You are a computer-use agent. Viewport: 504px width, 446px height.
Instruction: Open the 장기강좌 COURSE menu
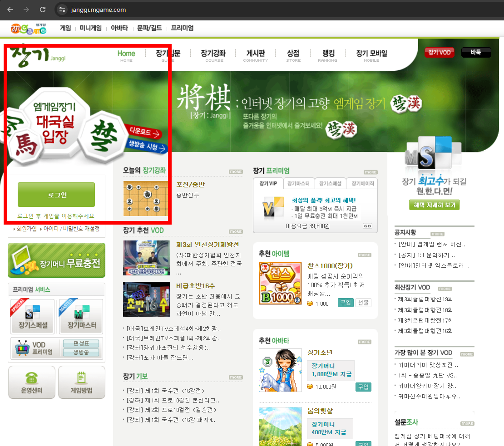point(213,55)
